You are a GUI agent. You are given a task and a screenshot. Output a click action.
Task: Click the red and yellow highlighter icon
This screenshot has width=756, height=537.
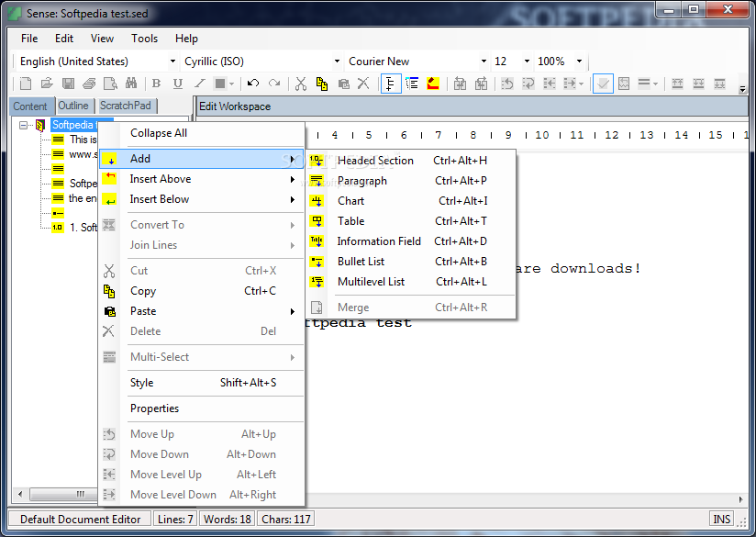point(433,84)
